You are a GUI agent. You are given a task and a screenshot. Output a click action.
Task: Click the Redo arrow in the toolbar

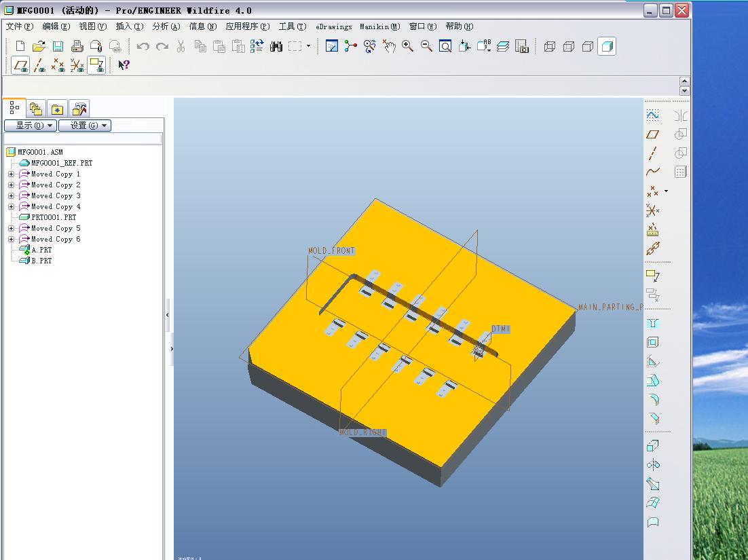[x=162, y=46]
